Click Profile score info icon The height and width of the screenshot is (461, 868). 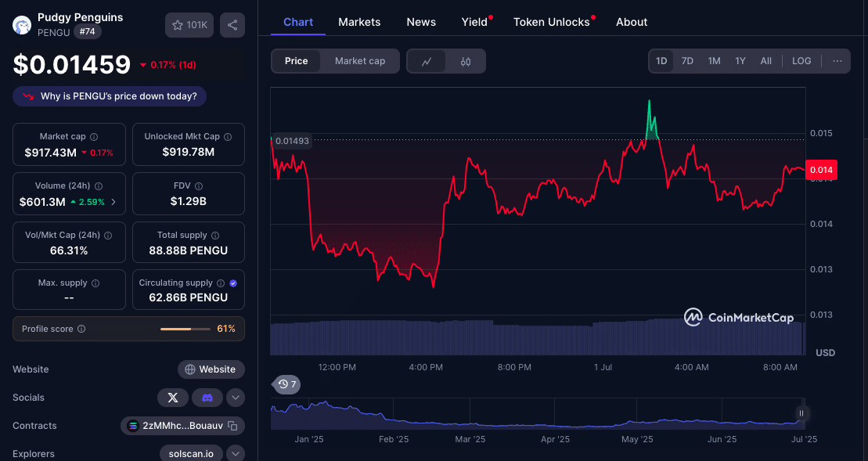pyautogui.click(x=81, y=329)
